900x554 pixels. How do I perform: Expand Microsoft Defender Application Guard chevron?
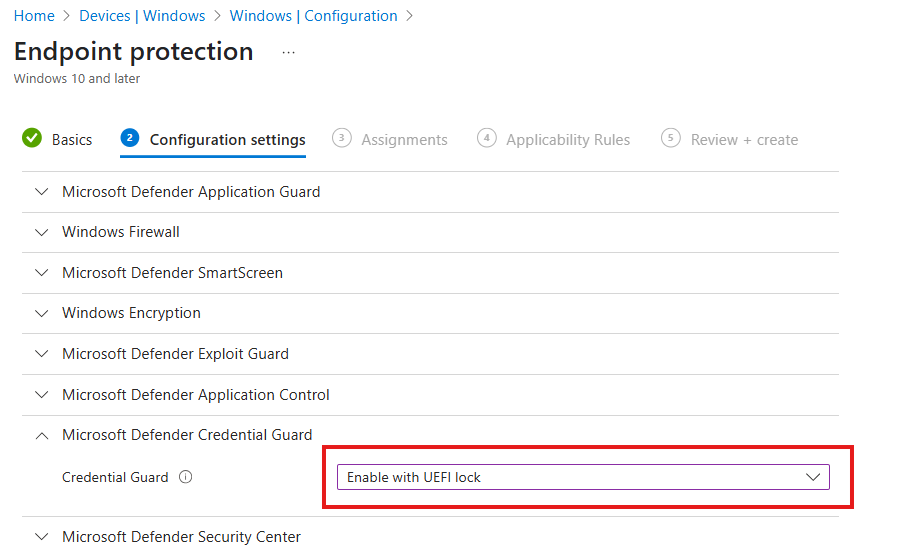coord(41,192)
